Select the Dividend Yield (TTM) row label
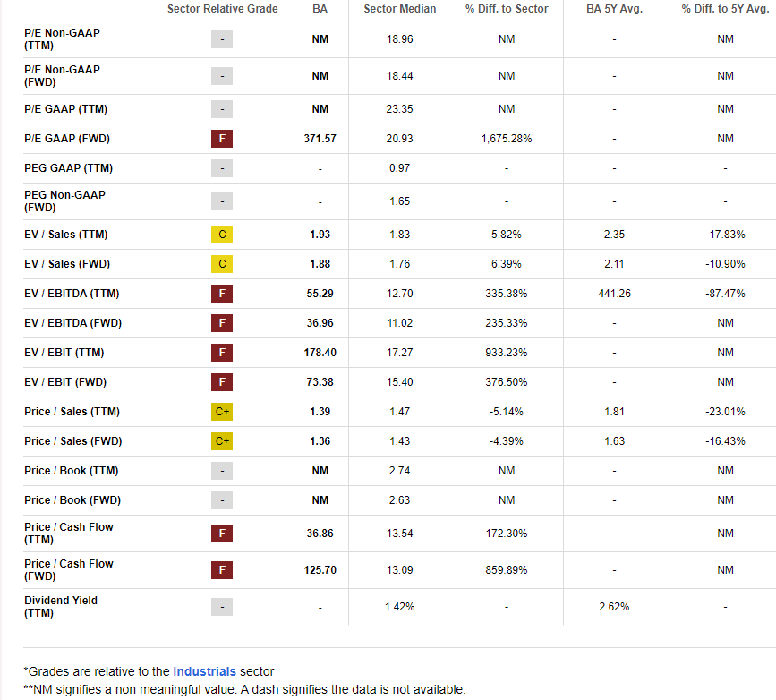 pyautogui.click(x=61, y=606)
